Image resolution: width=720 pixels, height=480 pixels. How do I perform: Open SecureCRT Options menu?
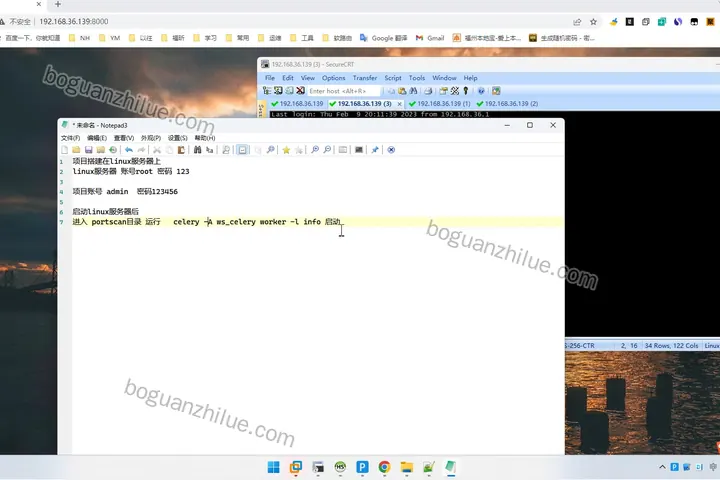coord(333,78)
